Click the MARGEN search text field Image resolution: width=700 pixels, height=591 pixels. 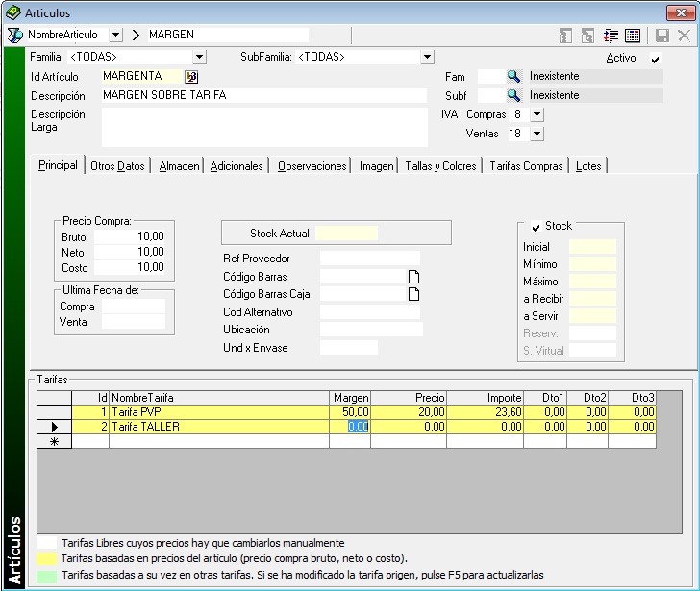click(228, 35)
